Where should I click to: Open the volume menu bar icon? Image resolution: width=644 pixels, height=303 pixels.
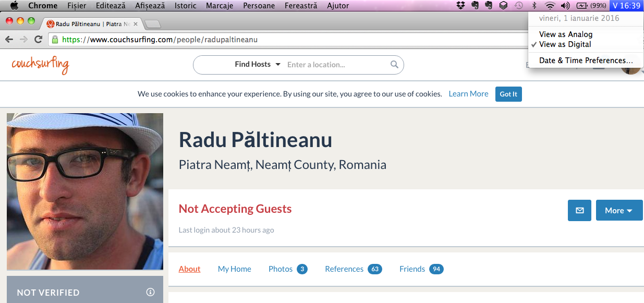[x=565, y=6]
